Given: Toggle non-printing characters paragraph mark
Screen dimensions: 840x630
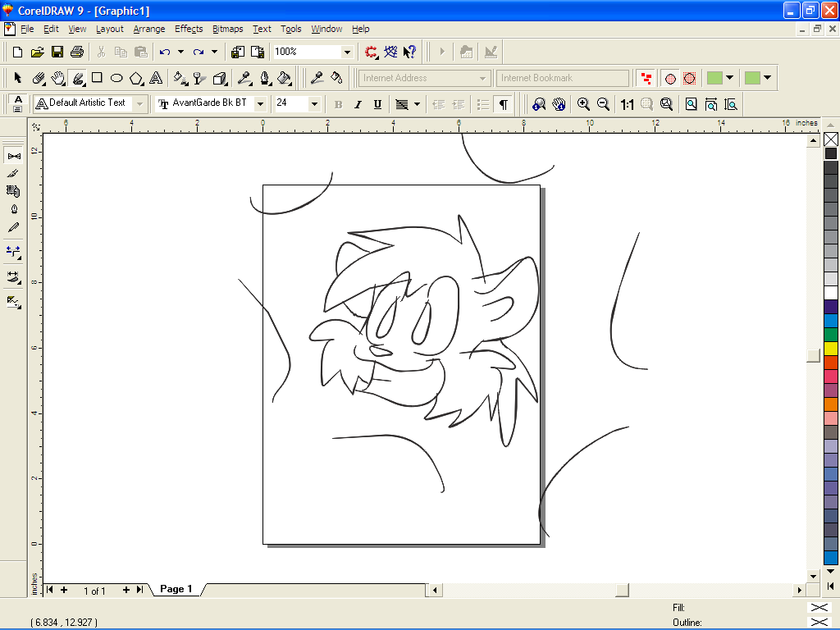Looking at the screenshot, I should click(504, 104).
